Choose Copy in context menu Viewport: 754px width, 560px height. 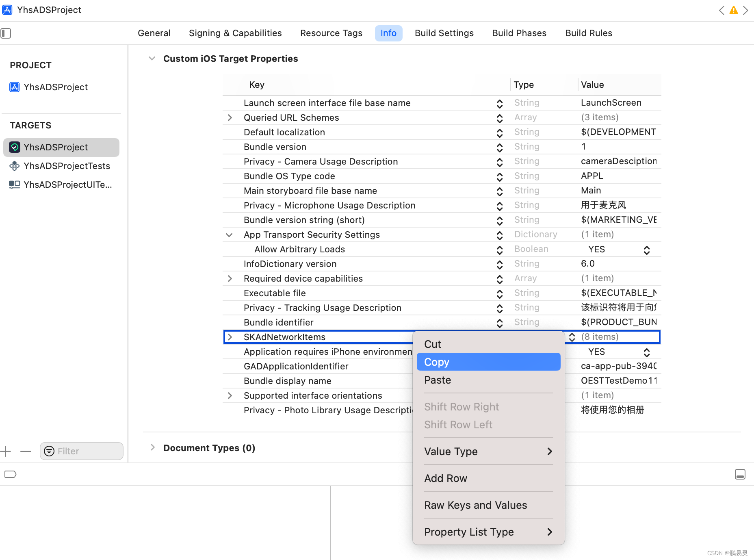pos(488,362)
